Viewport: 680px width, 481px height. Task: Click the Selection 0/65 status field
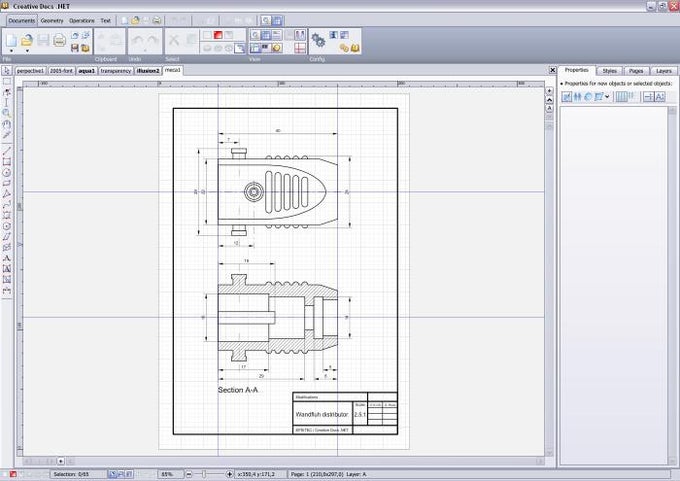click(77, 474)
